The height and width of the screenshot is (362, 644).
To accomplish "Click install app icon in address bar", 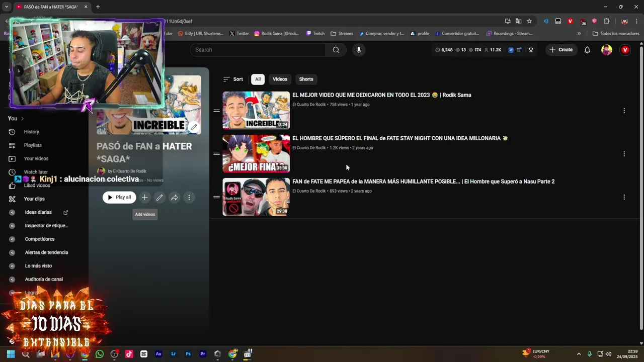I will 508,21.
